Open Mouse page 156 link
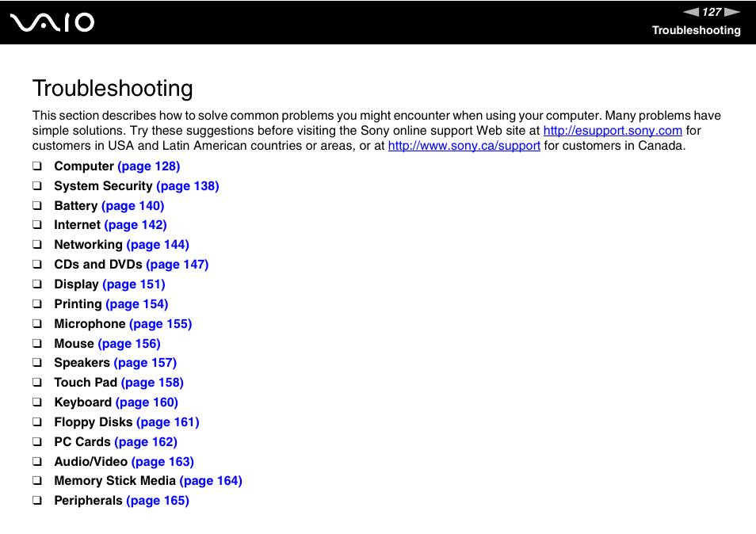The height and width of the screenshot is (534, 756). click(x=129, y=344)
